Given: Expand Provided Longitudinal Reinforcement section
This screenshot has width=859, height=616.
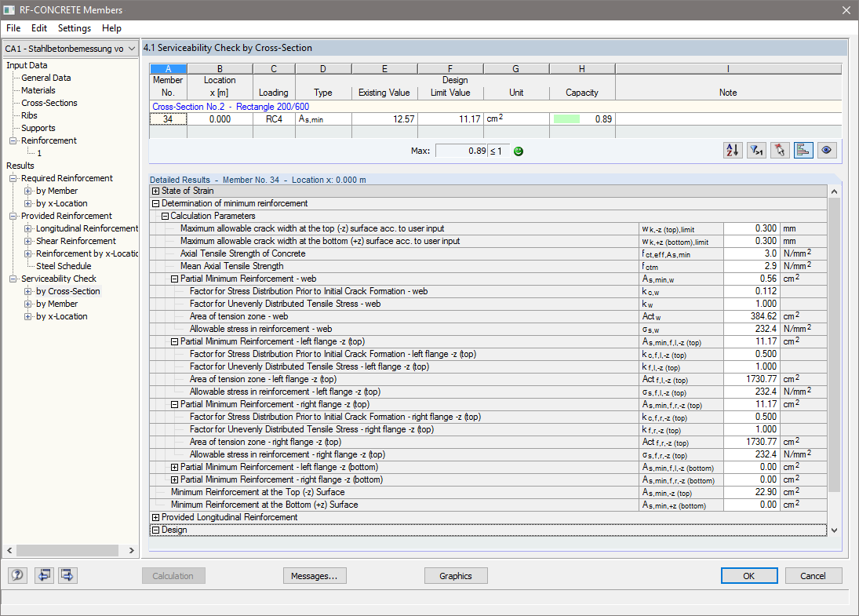Looking at the screenshot, I should [x=155, y=517].
